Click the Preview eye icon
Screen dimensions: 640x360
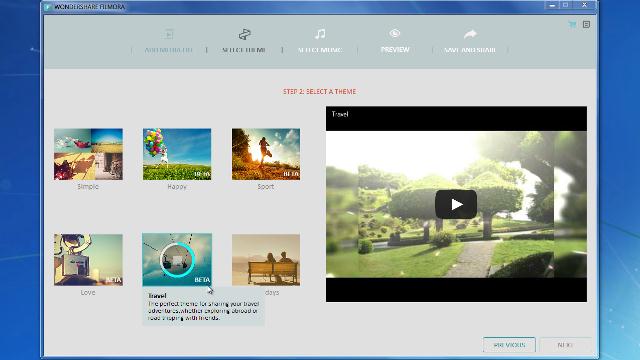[395, 33]
